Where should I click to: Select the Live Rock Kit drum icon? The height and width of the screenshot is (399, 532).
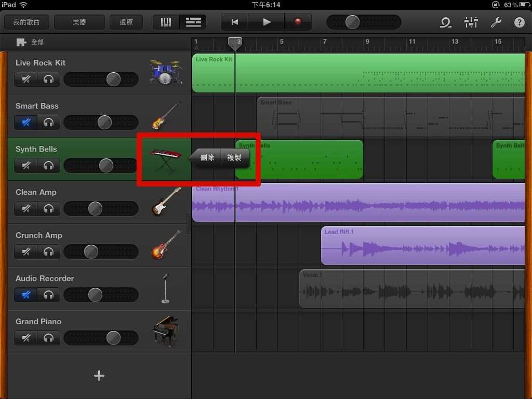(166, 72)
